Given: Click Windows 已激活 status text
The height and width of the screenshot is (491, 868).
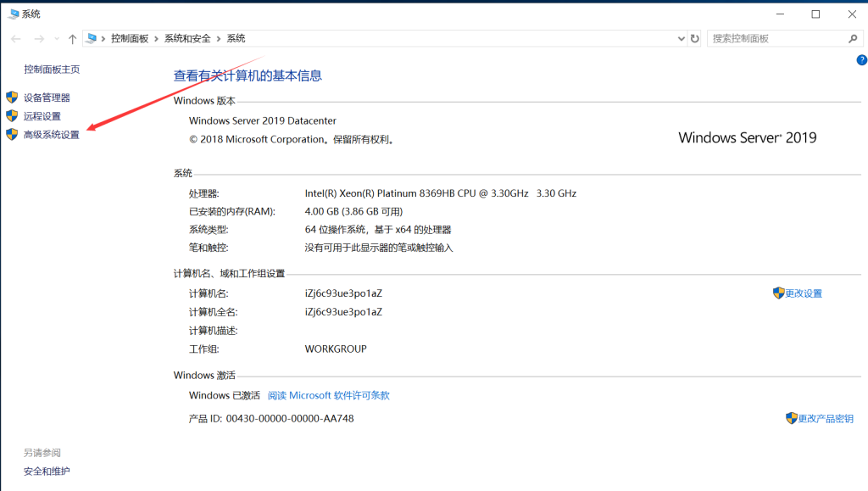Looking at the screenshot, I should [224, 395].
